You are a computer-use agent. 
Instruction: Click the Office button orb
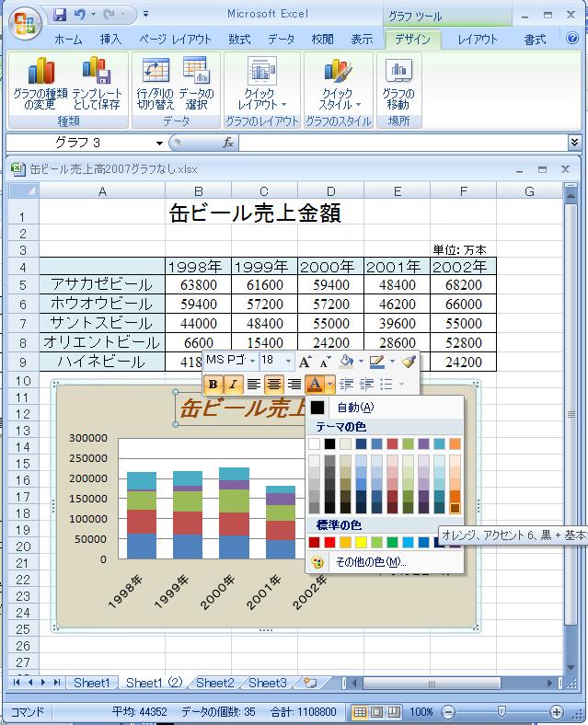(x=25, y=23)
